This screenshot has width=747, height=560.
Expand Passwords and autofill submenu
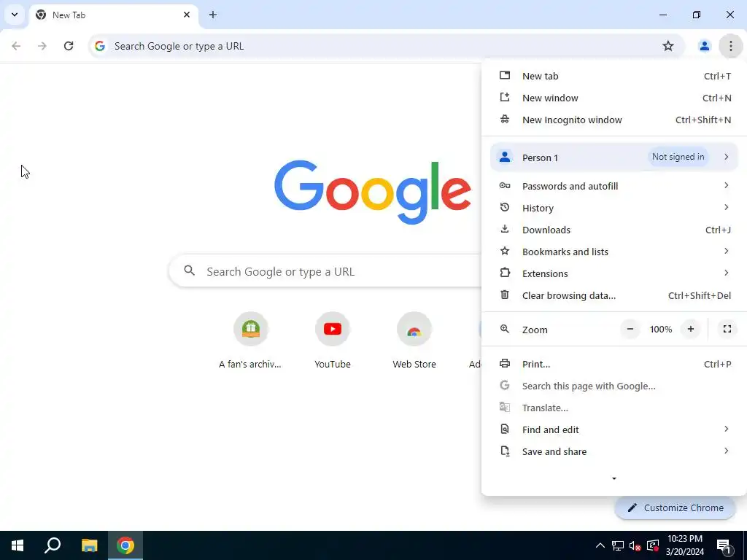click(x=614, y=186)
